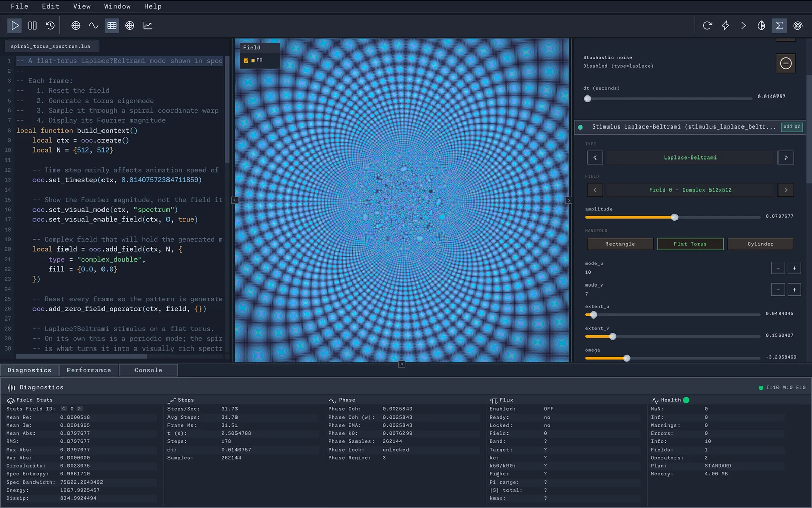The image size is (812, 508).
Task: Go to previous field selection
Action: (595, 190)
